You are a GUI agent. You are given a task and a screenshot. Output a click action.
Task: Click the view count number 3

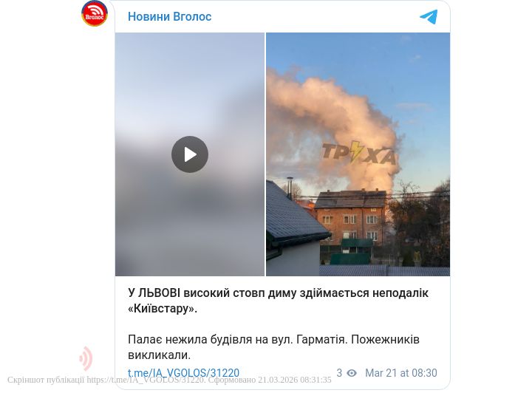[339, 373]
